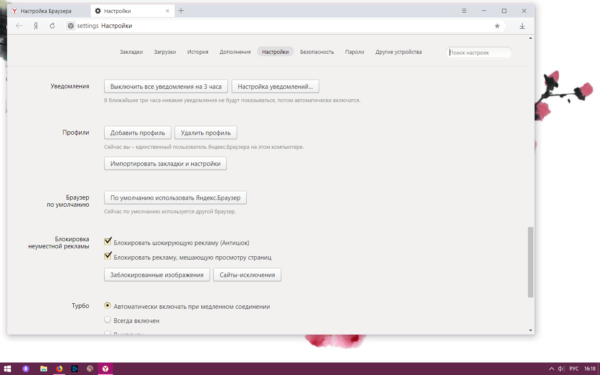Image resolution: width=600 pixels, height=375 pixels.
Task: Open Заблокированные изображения list
Action: point(157,275)
